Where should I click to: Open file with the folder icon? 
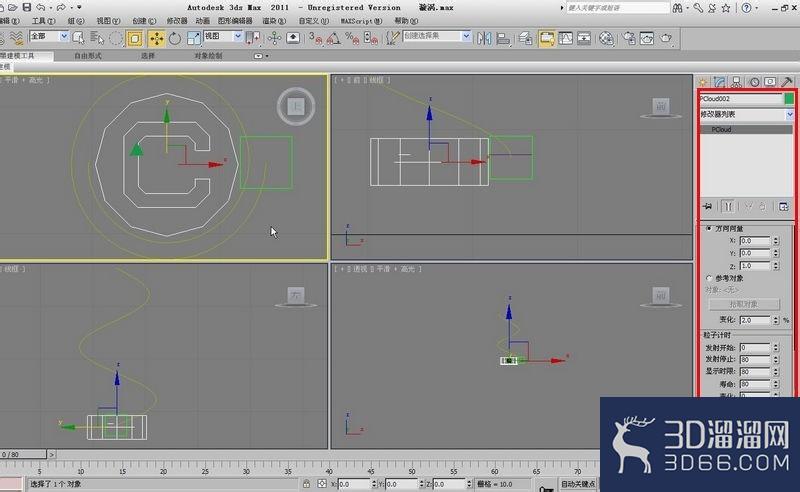coord(13,7)
